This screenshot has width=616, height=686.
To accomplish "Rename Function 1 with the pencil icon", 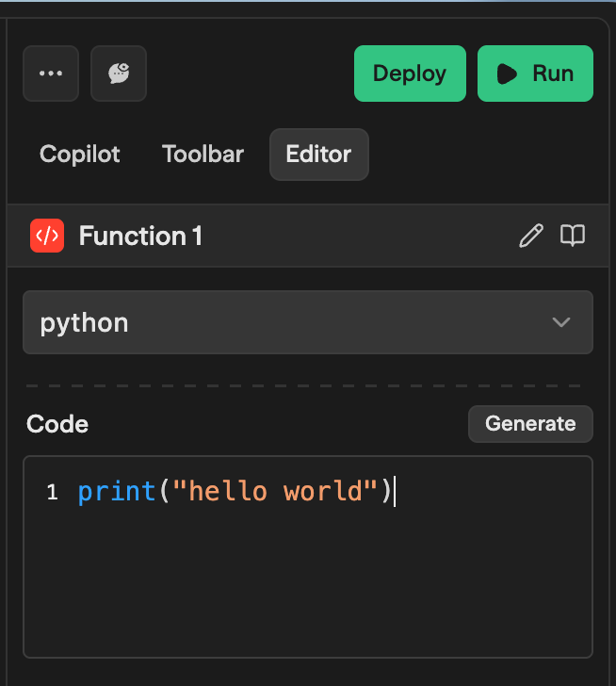I will coord(531,236).
